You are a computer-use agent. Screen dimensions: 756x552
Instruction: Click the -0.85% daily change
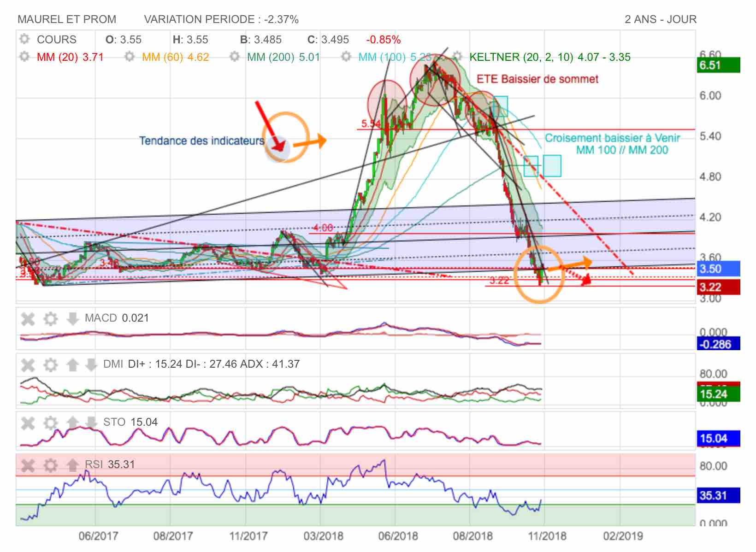click(x=383, y=40)
